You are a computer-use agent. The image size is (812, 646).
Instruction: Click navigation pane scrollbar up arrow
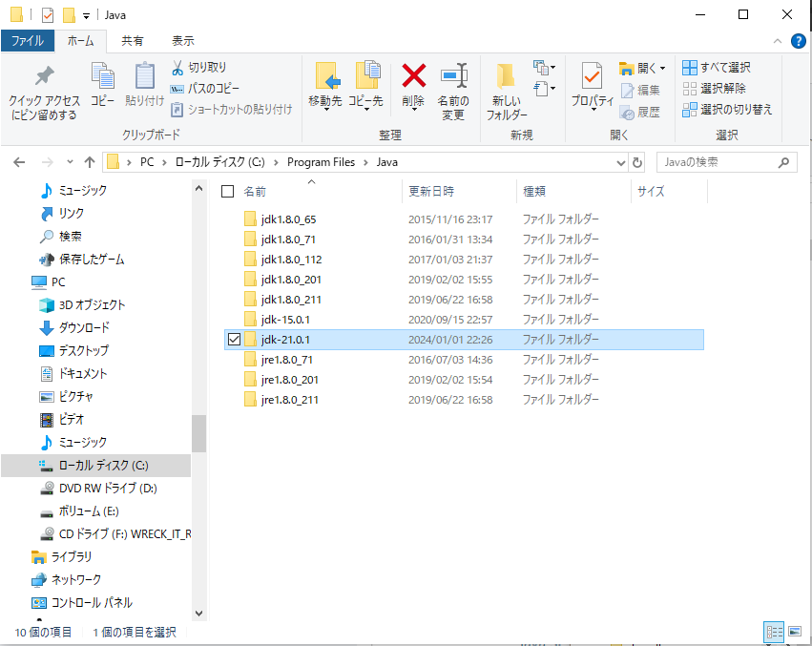[x=198, y=189]
